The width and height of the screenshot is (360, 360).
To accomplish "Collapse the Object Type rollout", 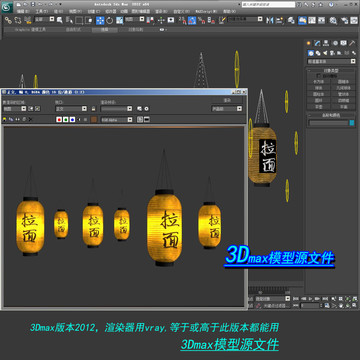I will pyautogui.click(x=331, y=71).
